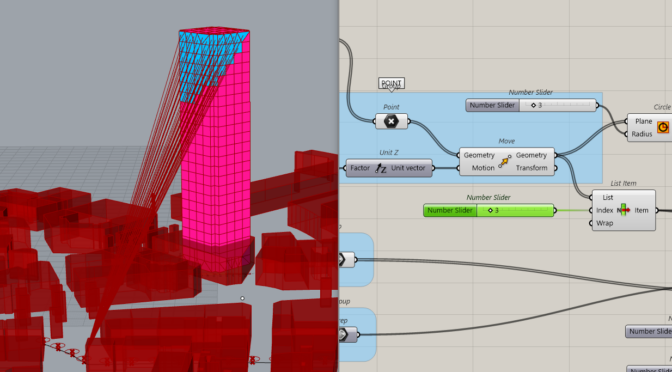This screenshot has width=672, height=372.
Task: Click the green Number Slider value track
Action: 515,210
